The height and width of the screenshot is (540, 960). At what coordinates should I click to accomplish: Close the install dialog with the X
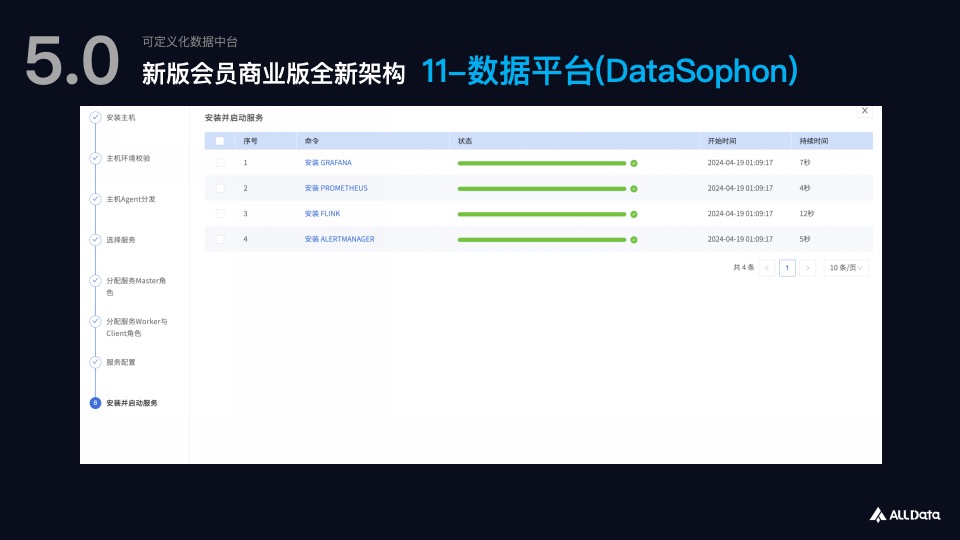[x=864, y=111]
